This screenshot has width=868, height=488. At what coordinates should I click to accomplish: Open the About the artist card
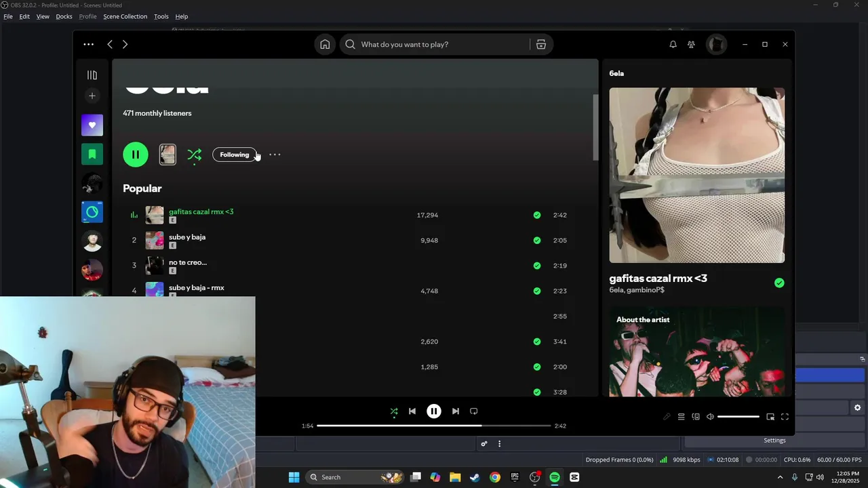697,352
